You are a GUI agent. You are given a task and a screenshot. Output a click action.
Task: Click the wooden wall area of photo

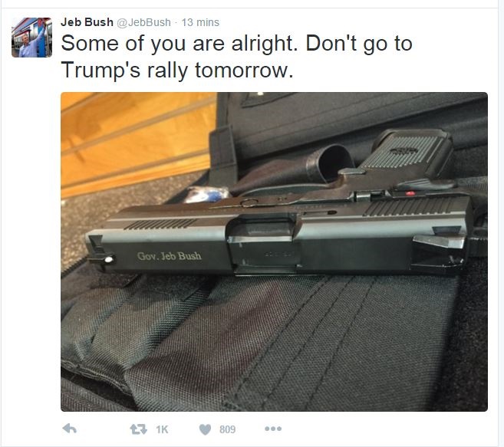[x=135, y=141]
